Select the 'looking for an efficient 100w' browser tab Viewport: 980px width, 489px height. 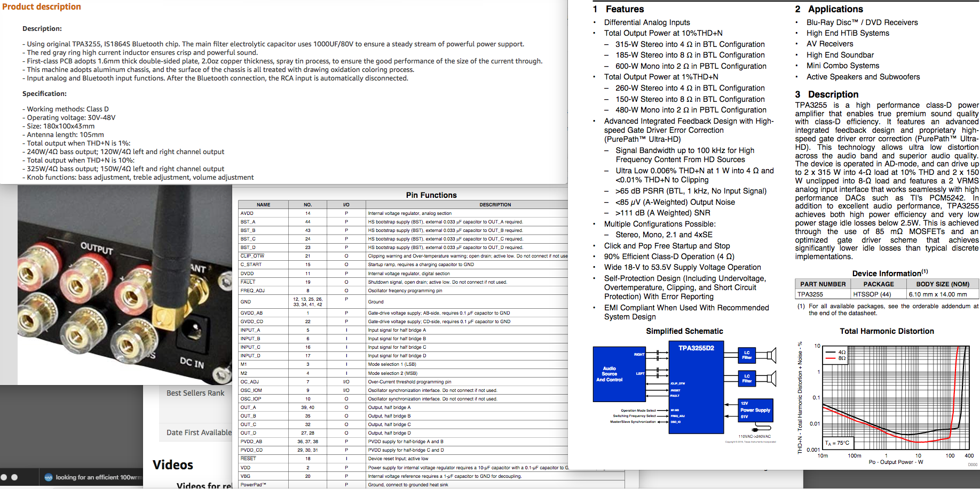click(x=92, y=477)
